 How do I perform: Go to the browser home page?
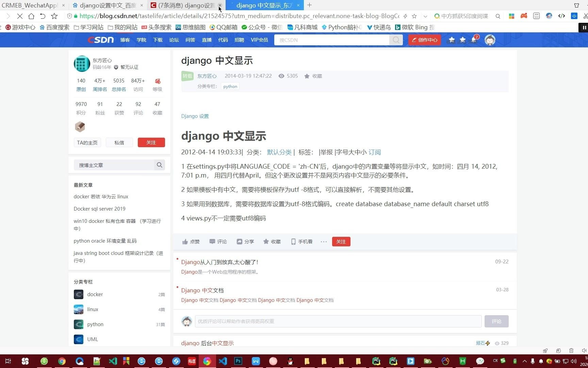[31, 16]
